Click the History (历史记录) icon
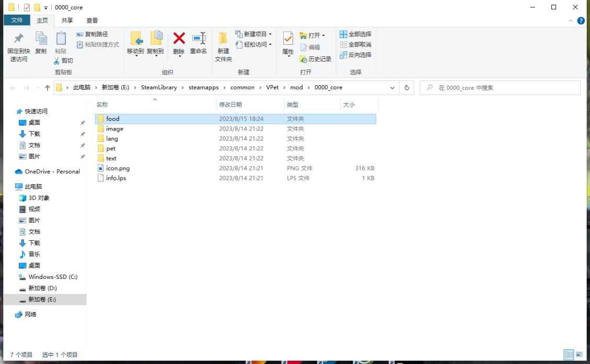The image size is (590, 364). pos(316,59)
